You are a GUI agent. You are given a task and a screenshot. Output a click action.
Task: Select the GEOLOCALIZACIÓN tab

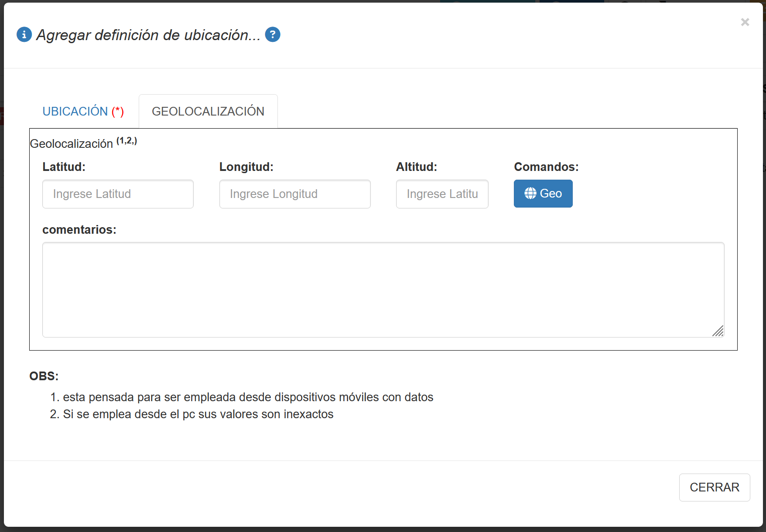click(208, 112)
